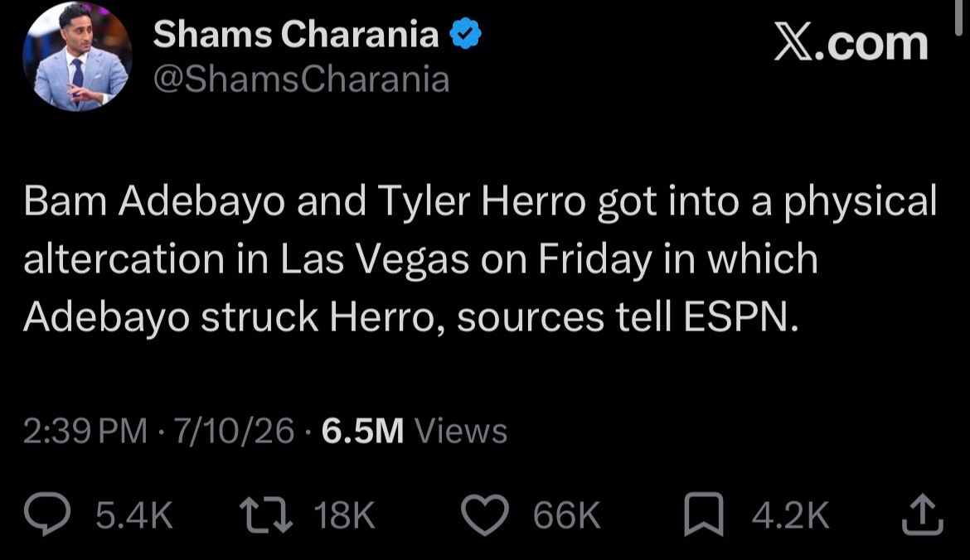Open the 6.5M Views analytics
Screen dimensions: 970x560
(415, 431)
